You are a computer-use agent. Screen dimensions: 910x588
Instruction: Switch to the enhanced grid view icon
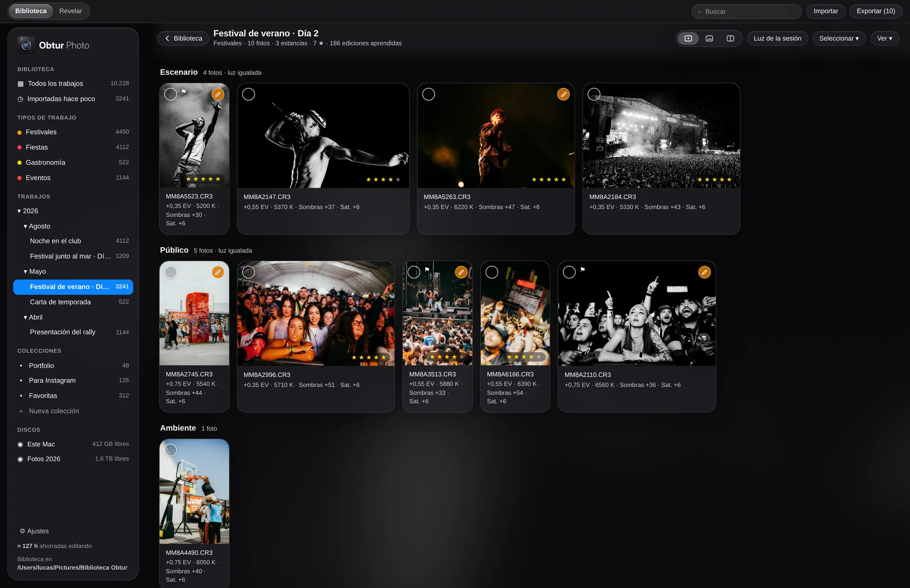tap(688, 38)
